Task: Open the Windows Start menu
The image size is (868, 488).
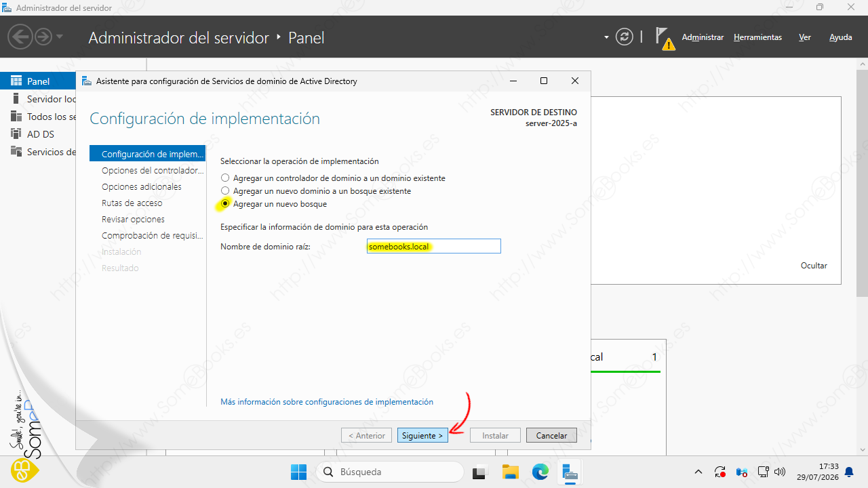Action: pos(298,472)
